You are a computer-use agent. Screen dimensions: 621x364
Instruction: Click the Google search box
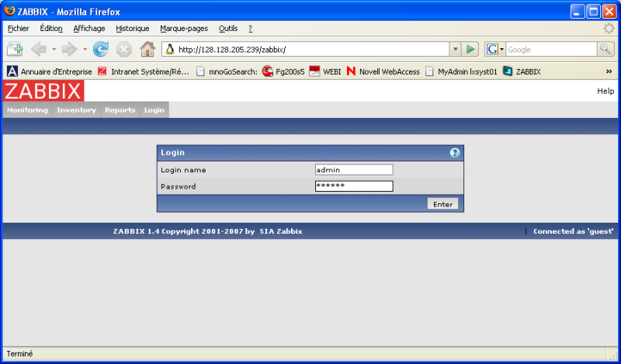551,50
